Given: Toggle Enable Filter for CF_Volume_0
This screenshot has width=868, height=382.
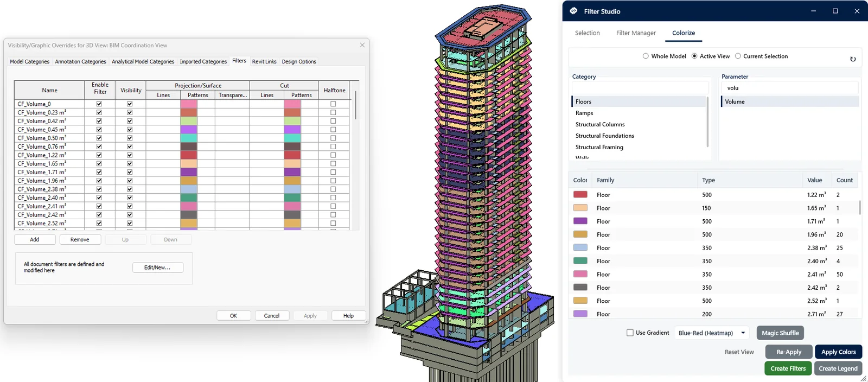Looking at the screenshot, I should (99, 104).
